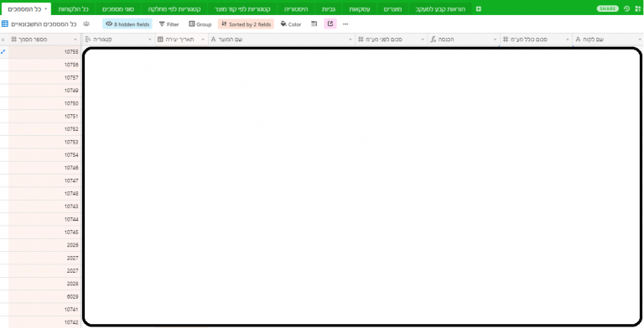The height and width of the screenshot is (329, 644).
Task: Open the base history clock icon
Action: pos(626,8)
